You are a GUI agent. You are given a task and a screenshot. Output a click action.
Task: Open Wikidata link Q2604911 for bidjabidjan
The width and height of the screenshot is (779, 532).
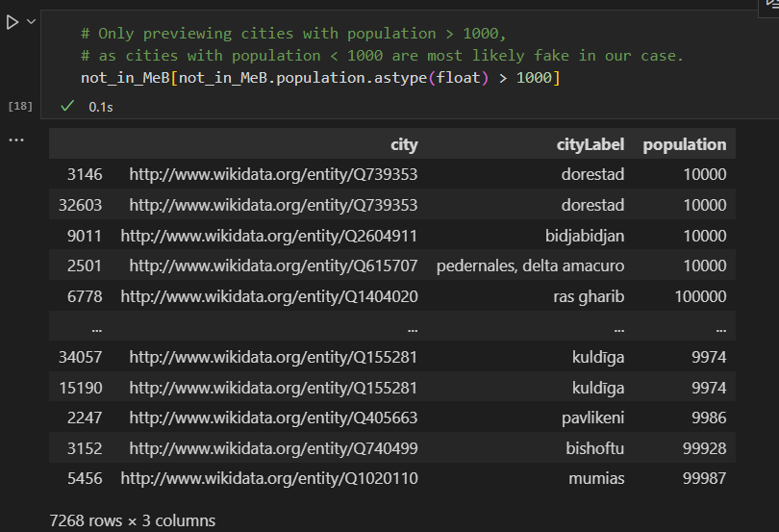pos(268,236)
